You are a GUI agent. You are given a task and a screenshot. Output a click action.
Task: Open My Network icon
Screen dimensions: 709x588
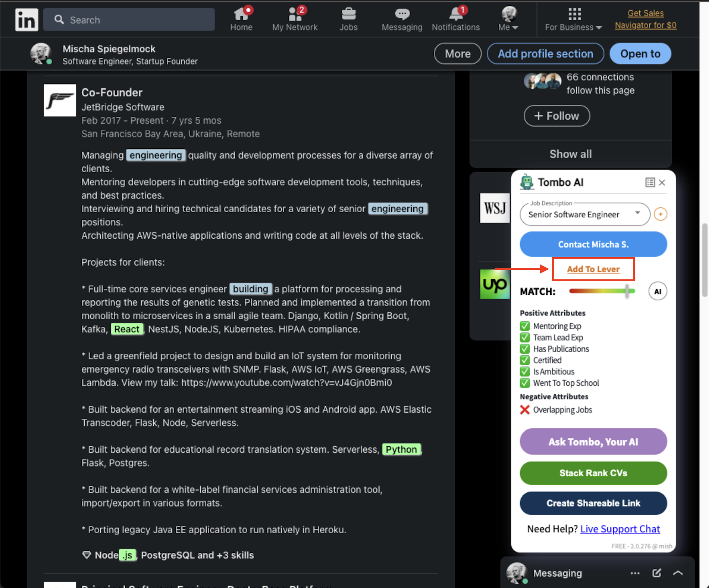click(x=295, y=14)
